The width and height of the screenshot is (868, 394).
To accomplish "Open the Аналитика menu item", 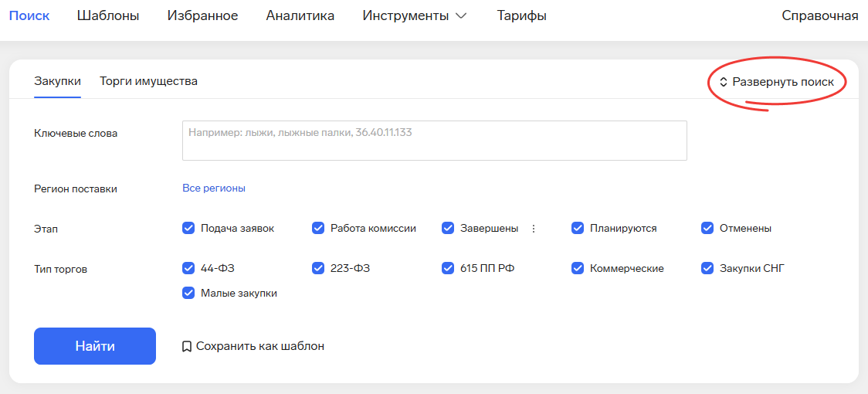I will (x=300, y=16).
